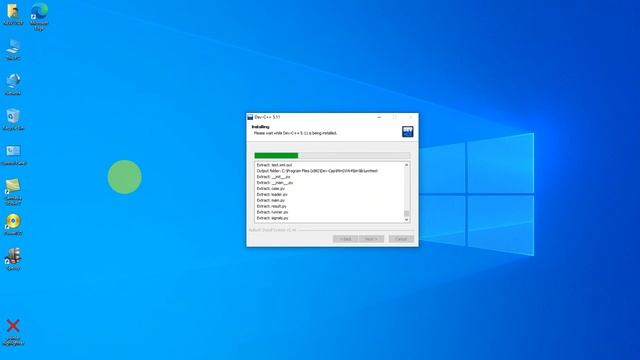Image resolution: width=640 pixels, height=360 pixels.
Task: Minimize the Dev-C++ installer window
Action: click(379, 117)
